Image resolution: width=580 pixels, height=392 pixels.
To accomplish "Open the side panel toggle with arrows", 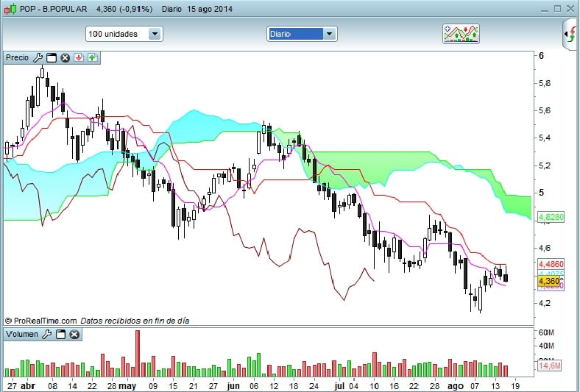I will (571, 34).
